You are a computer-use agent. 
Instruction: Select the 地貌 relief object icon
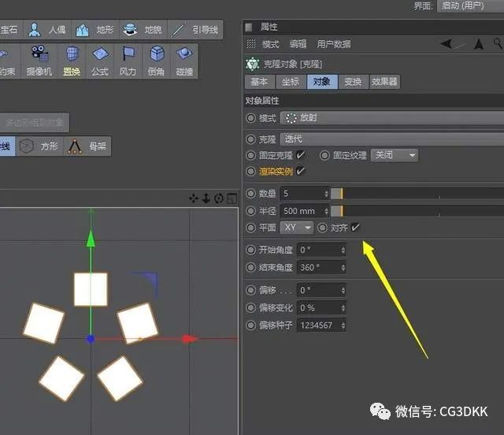(x=130, y=30)
